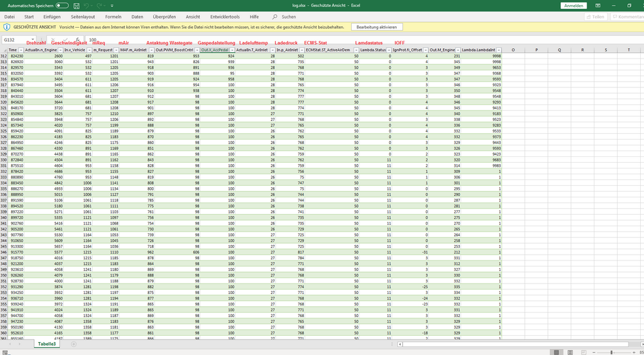This screenshot has width=644, height=355.
Task: Open the Entwicklertools ribbon tab
Action: [x=225, y=17]
